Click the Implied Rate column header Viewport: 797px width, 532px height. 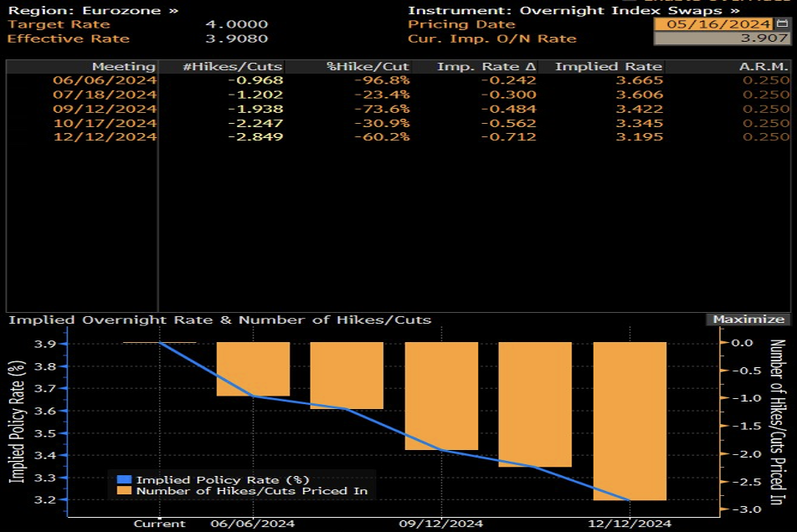(x=609, y=67)
